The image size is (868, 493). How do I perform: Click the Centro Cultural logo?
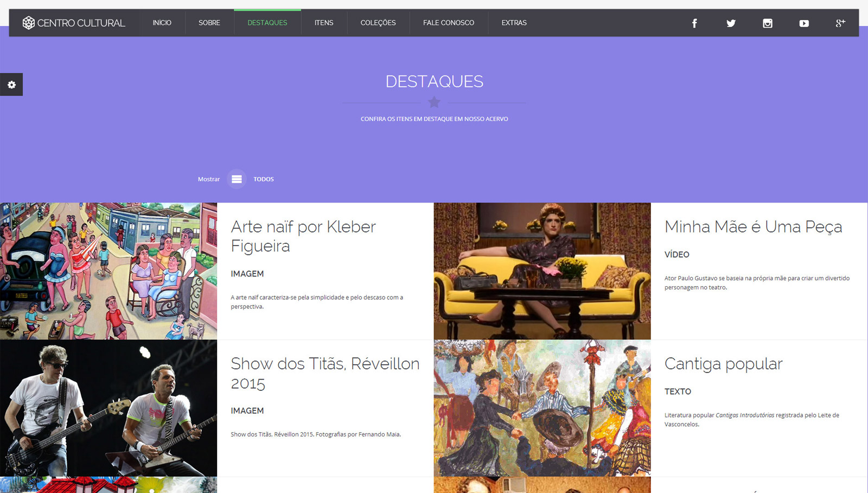click(74, 23)
